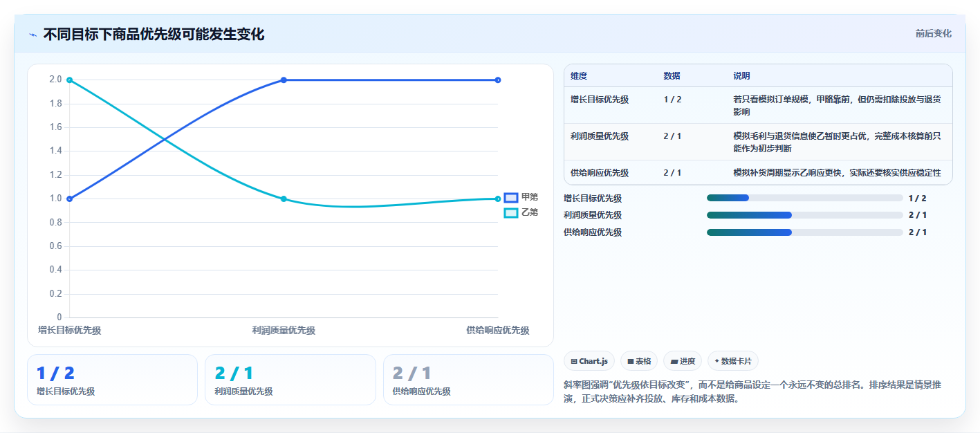Click the page title 不同目标下商品优先级可能发生变化
The height and width of the screenshot is (433, 980).
click(x=154, y=34)
